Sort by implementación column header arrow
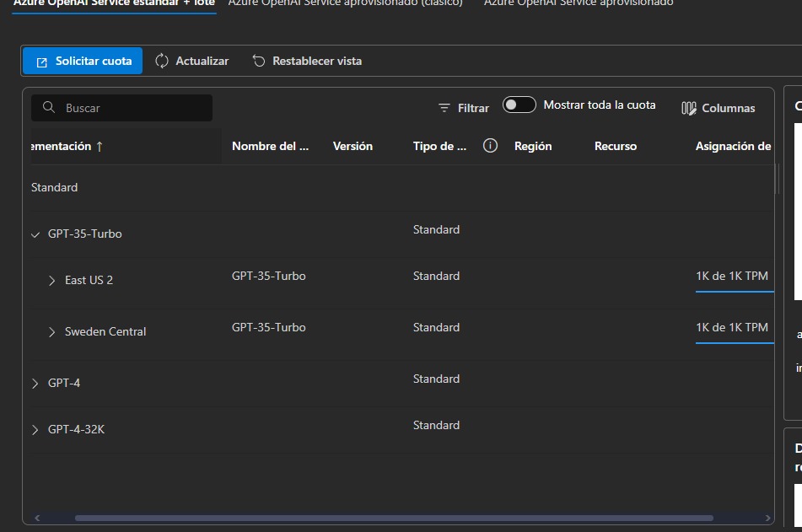Screen dimensions: 802x532 click(100, 147)
